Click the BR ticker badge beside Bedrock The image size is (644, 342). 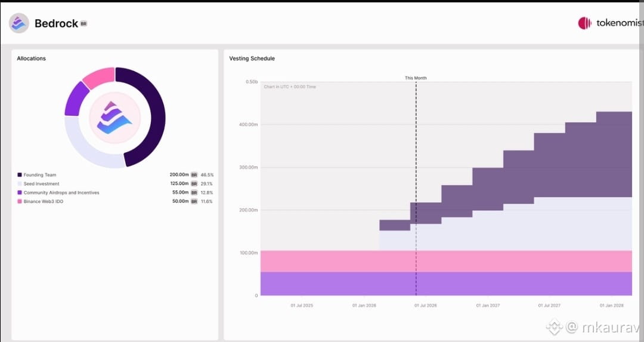pyautogui.click(x=83, y=24)
